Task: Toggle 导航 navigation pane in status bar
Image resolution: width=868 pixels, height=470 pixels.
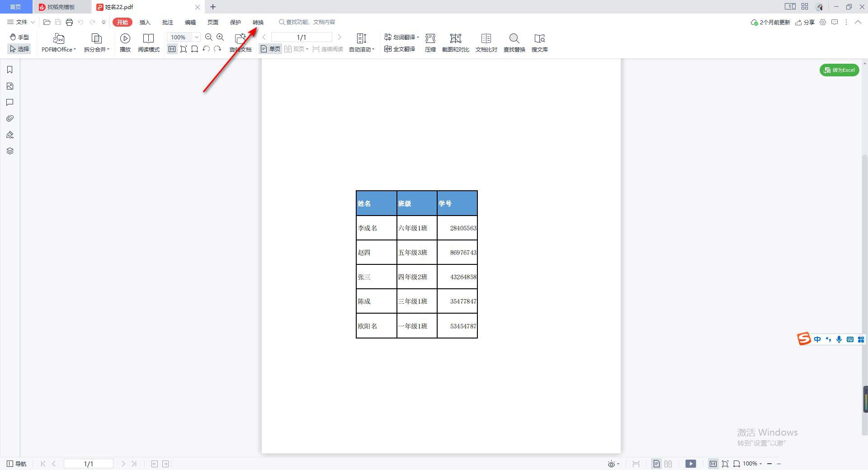Action: tap(17, 464)
